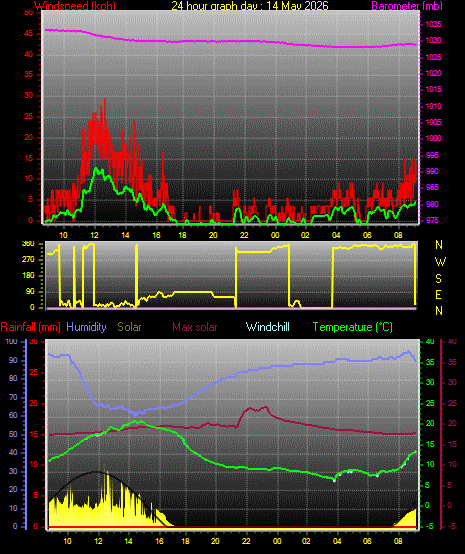Screen dimensions: 465x554
Task: Select the "Max solar" legend label
Action: (195, 327)
